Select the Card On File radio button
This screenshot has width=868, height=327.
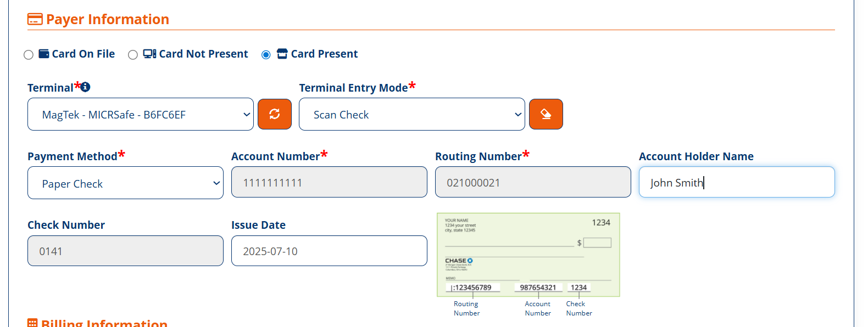(x=29, y=55)
